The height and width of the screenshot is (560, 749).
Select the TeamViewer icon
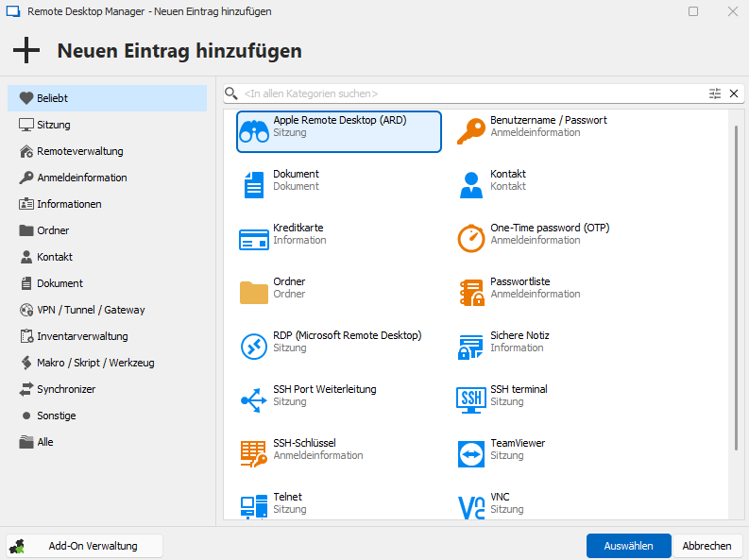[471, 454]
